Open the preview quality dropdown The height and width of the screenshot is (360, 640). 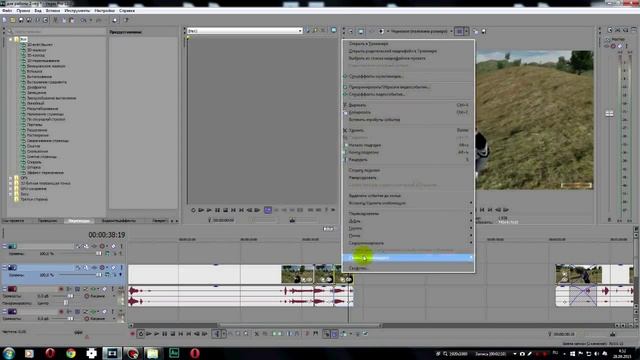coord(451,31)
